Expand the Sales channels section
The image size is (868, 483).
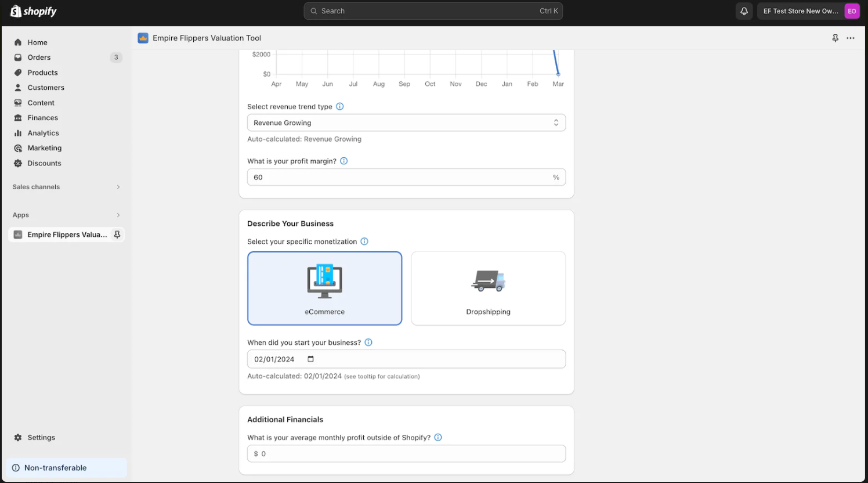[118, 187]
